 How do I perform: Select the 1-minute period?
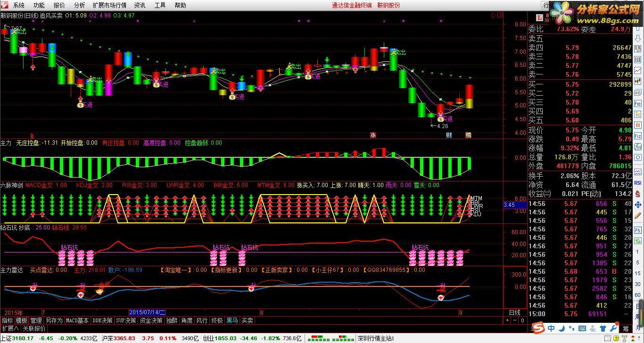(638, 252)
